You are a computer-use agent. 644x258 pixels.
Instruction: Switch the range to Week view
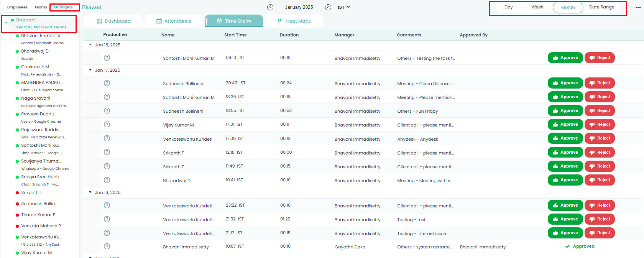tap(537, 7)
